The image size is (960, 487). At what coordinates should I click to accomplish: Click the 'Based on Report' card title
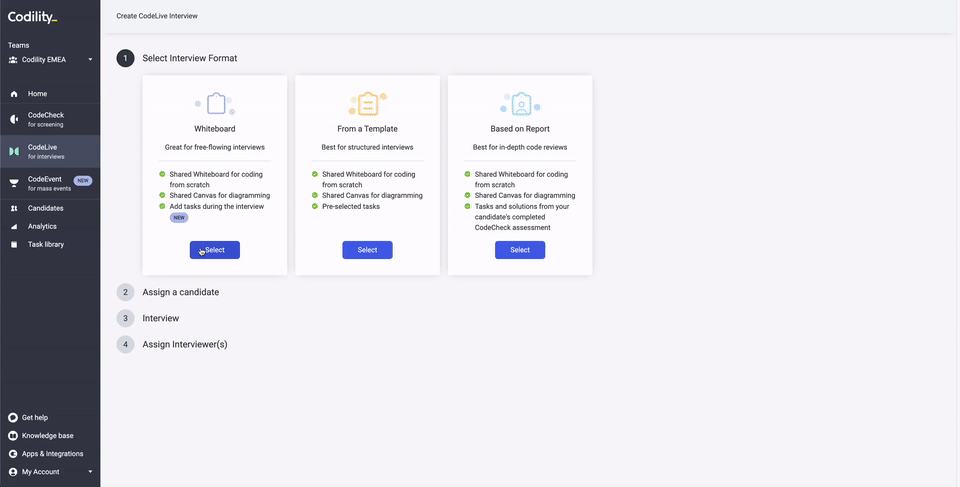tap(520, 129)
